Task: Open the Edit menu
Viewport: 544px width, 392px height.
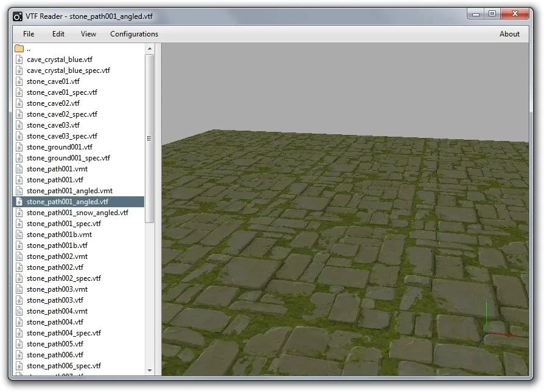Action: pyautogui.click(x=58, y=34)
